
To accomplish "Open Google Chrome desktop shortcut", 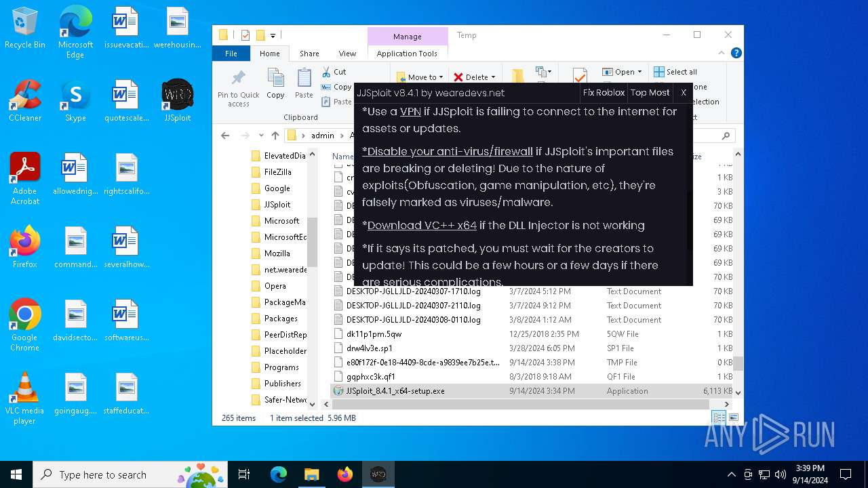I will pyautogui.click(x=25, y=325).
